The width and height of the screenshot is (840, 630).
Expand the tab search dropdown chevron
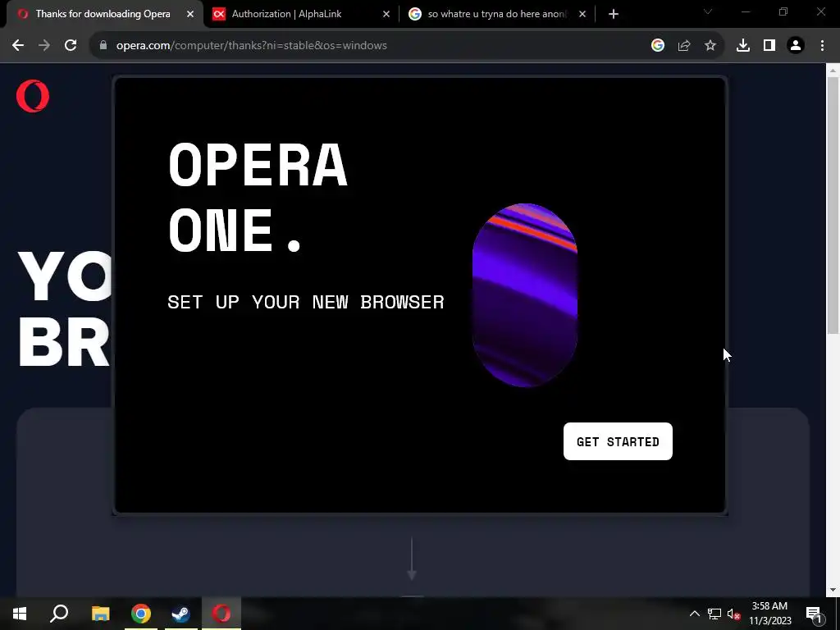pos(708,11)
